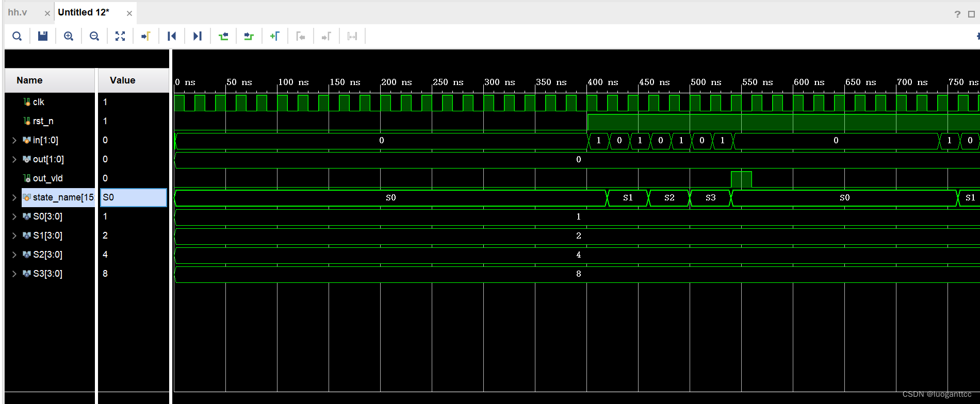The image size is (980, 404).
Task: Select the state_name signal name
Action: pos(63,197)
